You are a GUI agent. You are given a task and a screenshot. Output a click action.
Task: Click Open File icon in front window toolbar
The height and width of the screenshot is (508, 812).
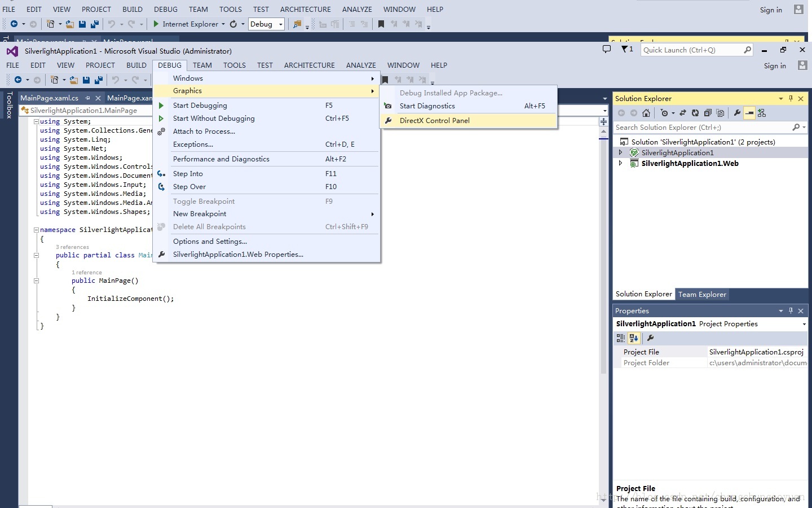(x=73, y=80)
